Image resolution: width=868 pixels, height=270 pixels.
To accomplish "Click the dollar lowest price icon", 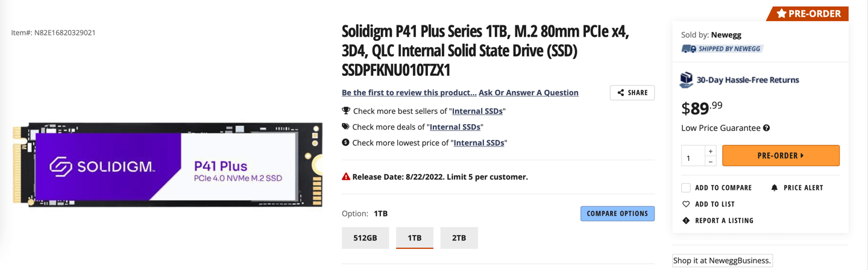I will pyautogui.click(x=345, y=143).
